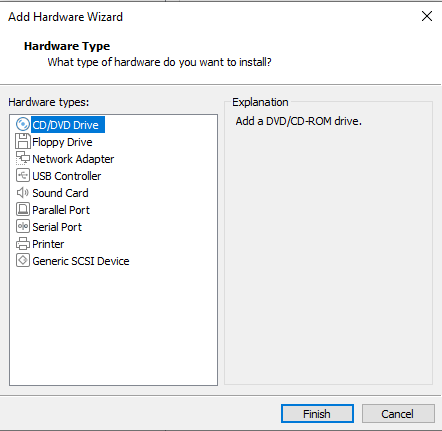442x431 pixels.
Task: Select the Sound Card speaker icon
Action: click(23, 192)
